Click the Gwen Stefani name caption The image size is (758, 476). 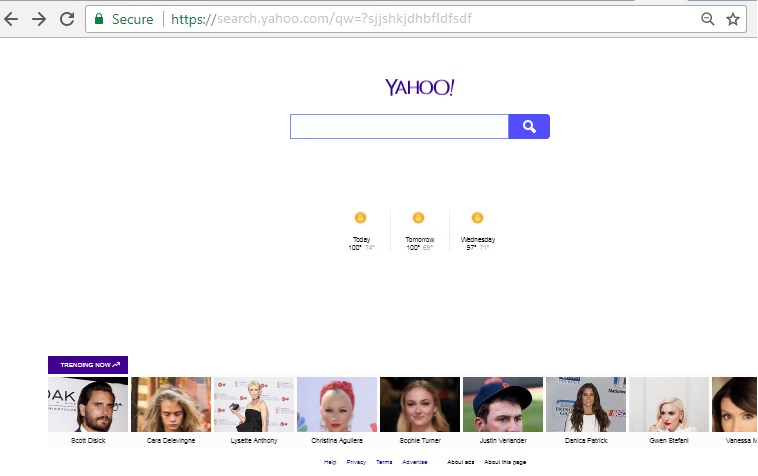pos(669,440)
